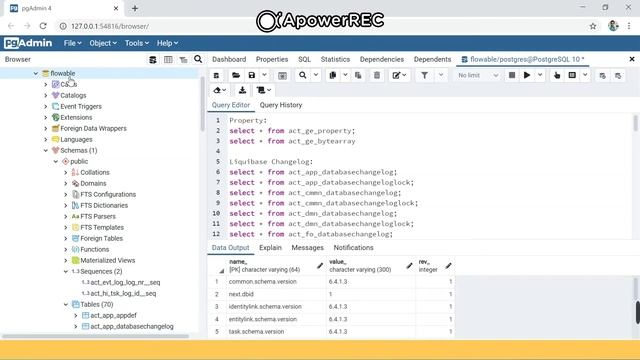Expand the Catalogs tree node

click(46, 96)
